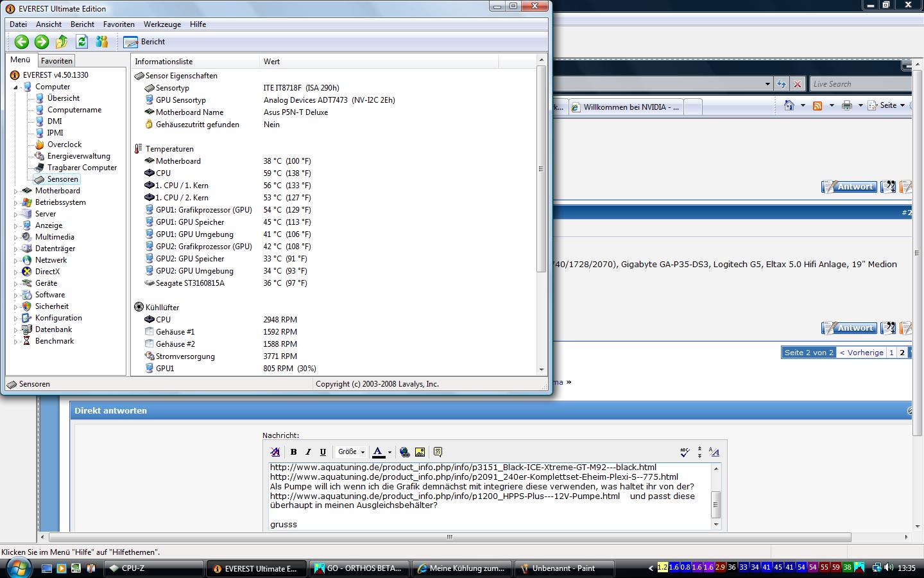Select the Motherboard Name row
Screen dimensions: 924x578
334,112
